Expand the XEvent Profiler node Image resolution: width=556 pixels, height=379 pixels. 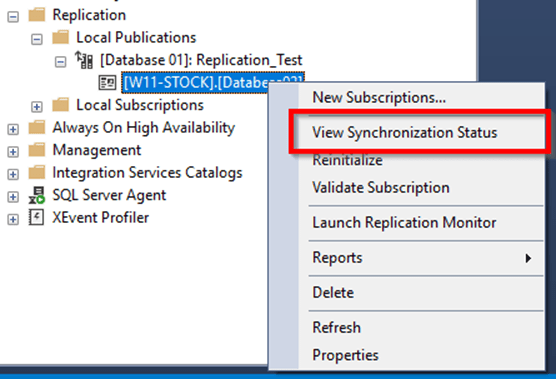[13, 219]
